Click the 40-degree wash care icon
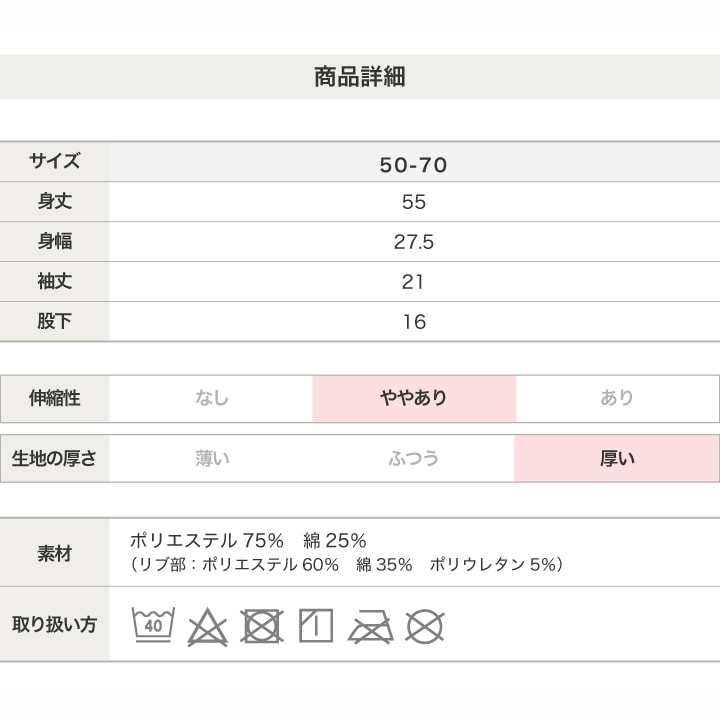The image size is (720, 720). tap(153, 625)
